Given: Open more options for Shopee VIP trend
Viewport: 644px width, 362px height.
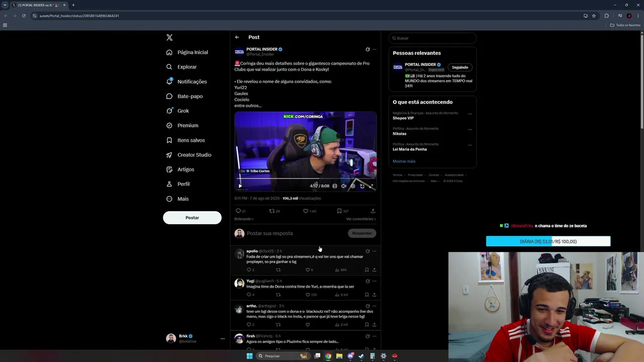Looking at the screenshot, I should (470, 114).
